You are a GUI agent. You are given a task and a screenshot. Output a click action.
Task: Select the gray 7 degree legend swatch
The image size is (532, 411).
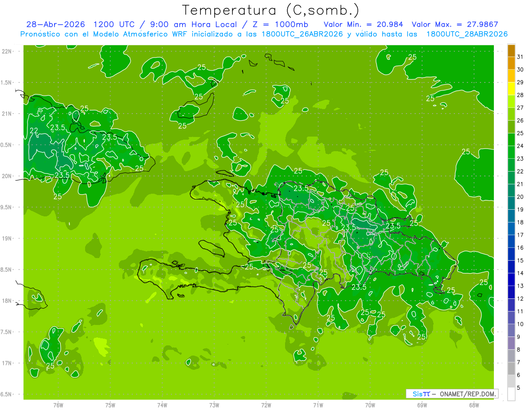click(511, 356)
